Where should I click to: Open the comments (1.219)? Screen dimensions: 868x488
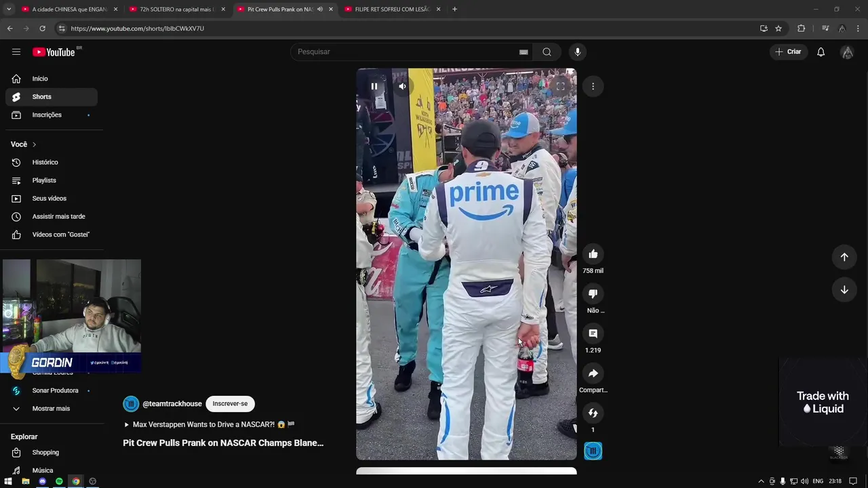tap(593, 333)
